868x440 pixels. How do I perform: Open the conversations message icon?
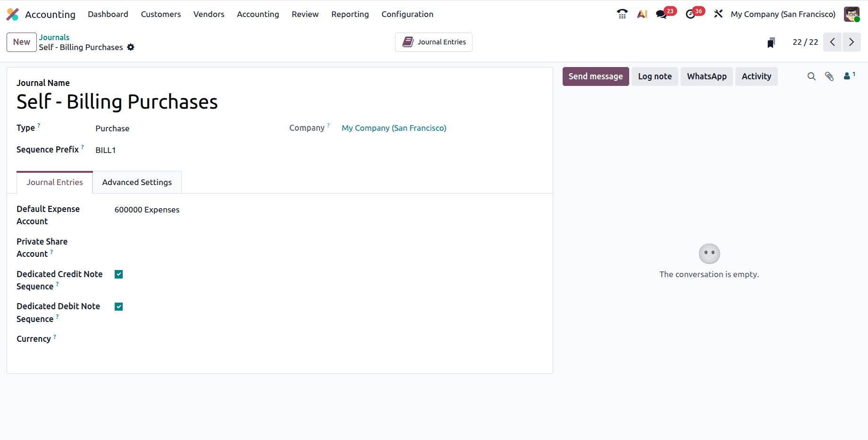pyautogui.click(x=662, y=14)
